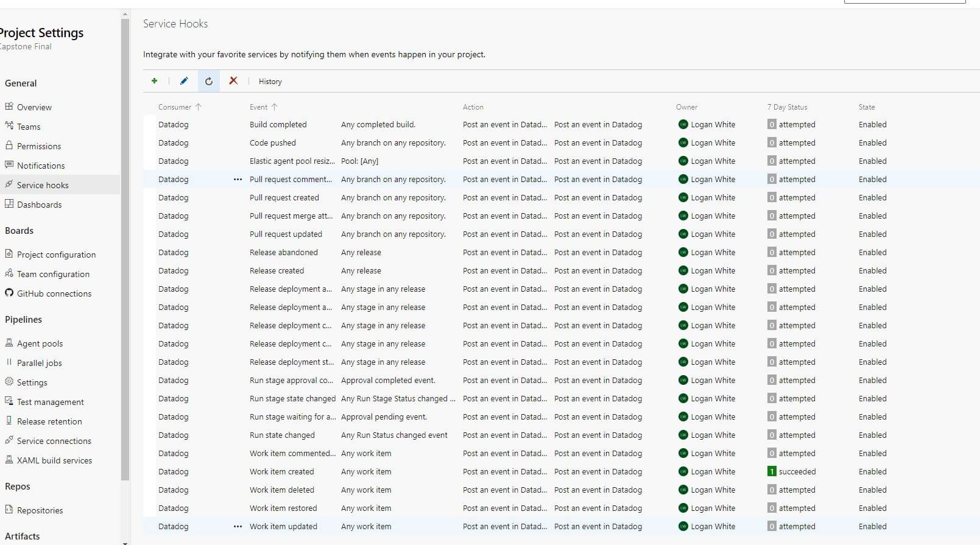
Task: Open the ellipsis menu on Work item updated row
Action: pos(238,527)
